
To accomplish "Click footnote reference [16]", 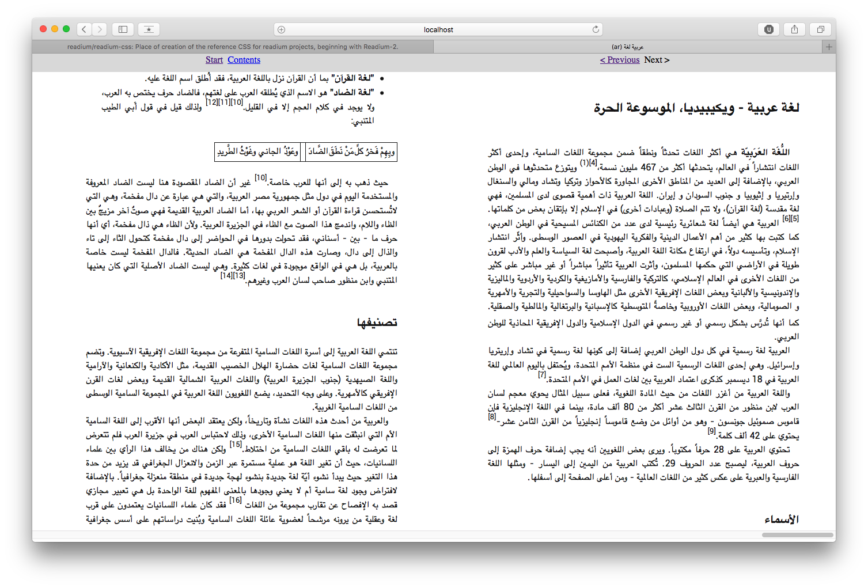I will 235,500.
